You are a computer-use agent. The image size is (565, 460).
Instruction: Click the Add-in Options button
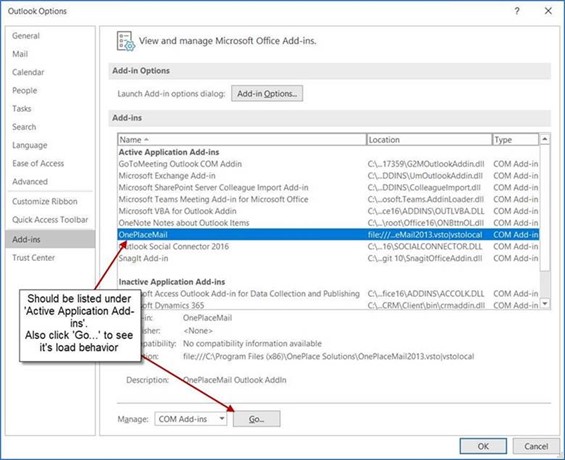click(267, 94)
